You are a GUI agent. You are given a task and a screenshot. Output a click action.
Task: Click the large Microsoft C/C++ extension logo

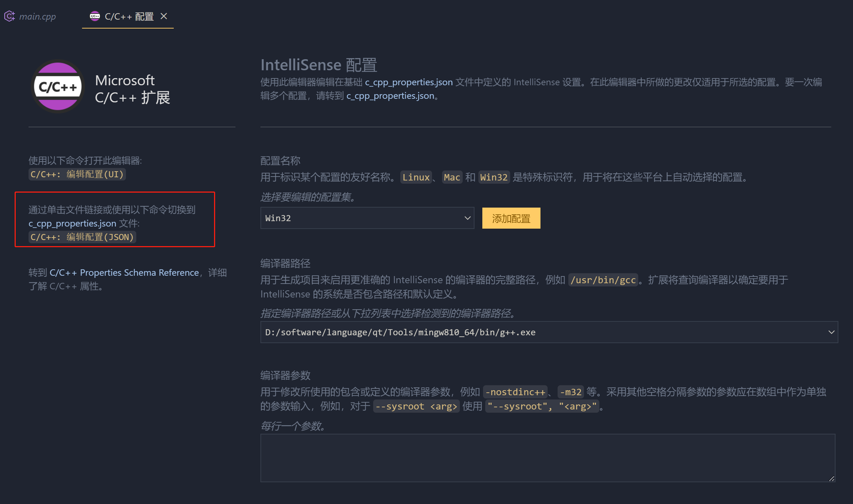click(x=58, y=86)
